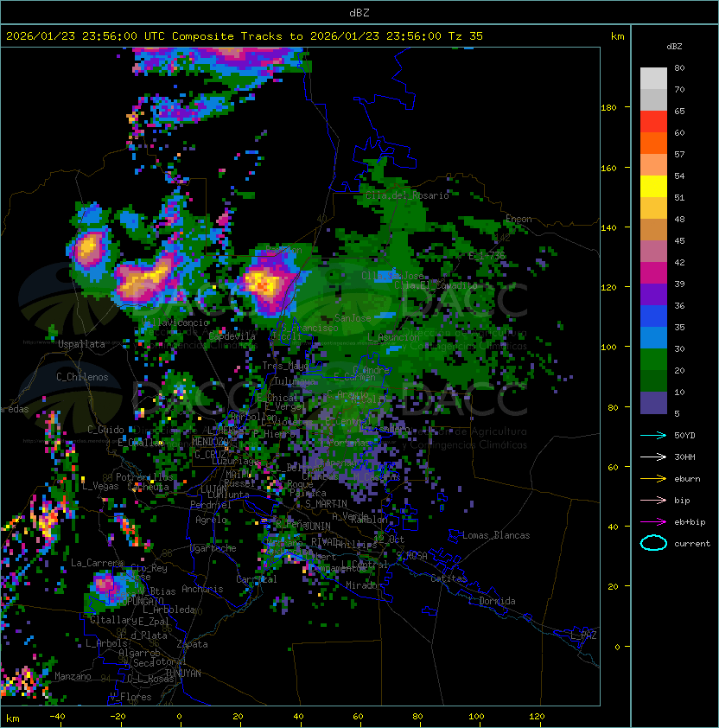The width and height of the screenshot is (719, 728).
Task: Click the cyan 50YD arrow icon
Action: (653, 436)
